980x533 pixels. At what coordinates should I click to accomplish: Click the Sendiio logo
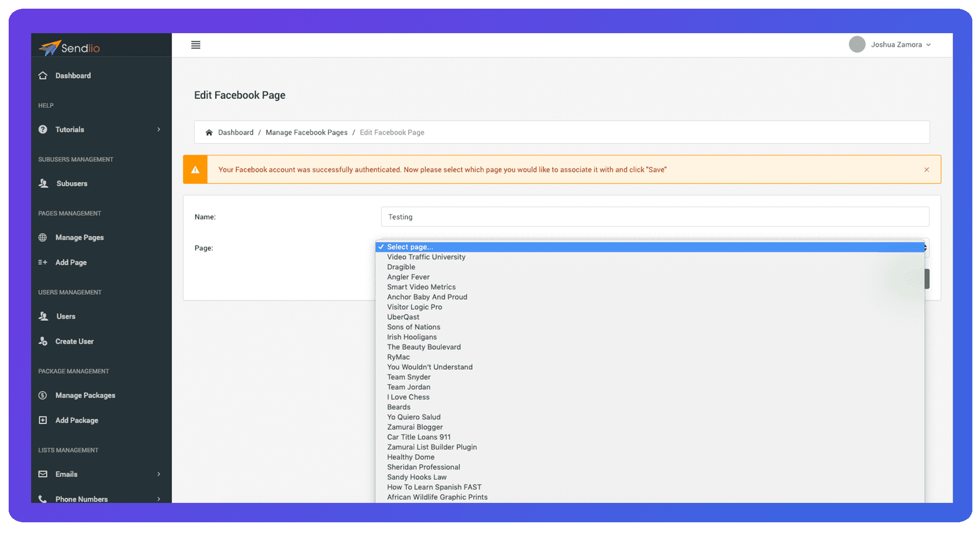[69, 48]
